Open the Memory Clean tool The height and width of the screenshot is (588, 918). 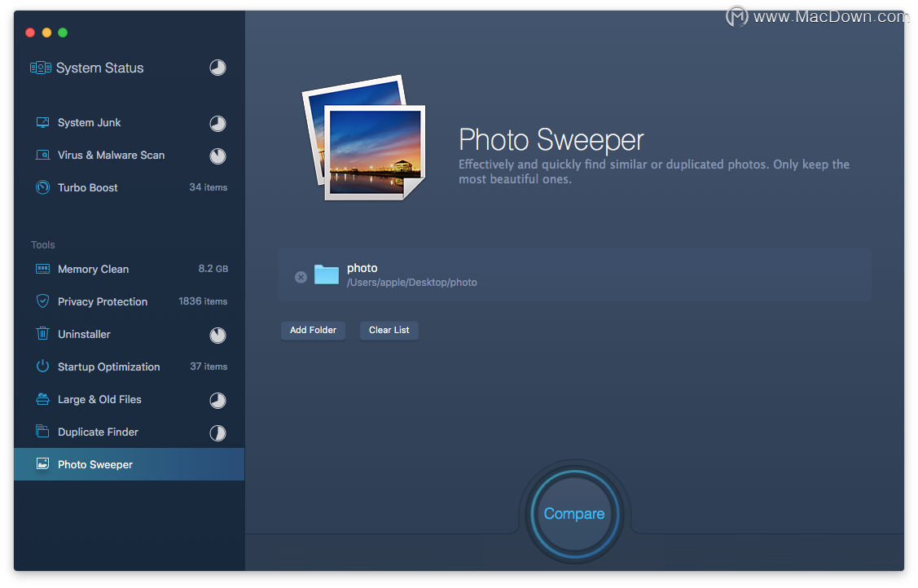[x=129, y=269]
